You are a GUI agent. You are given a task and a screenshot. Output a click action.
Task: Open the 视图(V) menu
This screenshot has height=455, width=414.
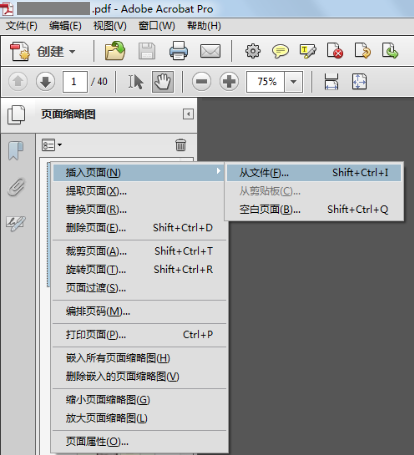(110, 26)
